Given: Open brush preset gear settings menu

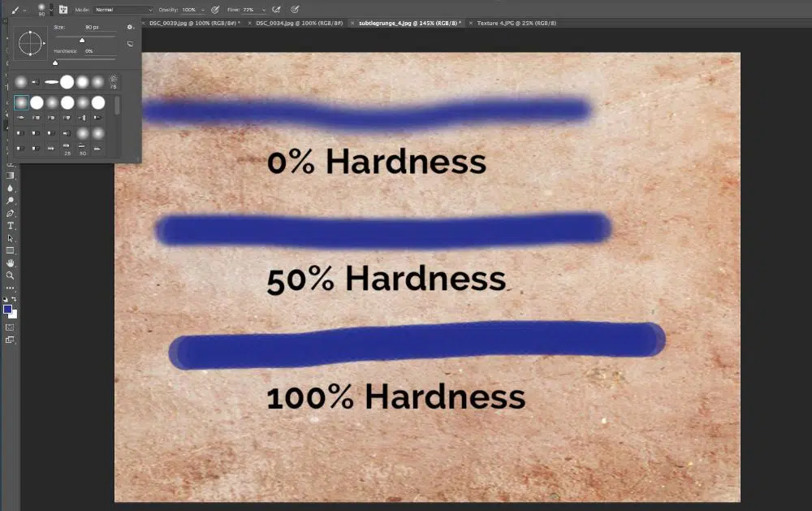Looking at the screenshot, I should pyautogui.click(x=130, y=27).
